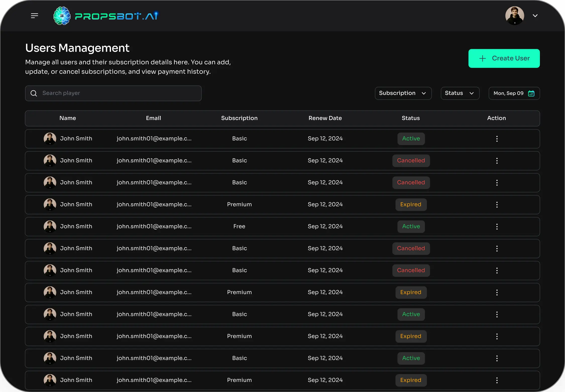Open the calendar icon next to Mon, Sep 09
This screenshot has width=565, height=392.
coord(531,93)
